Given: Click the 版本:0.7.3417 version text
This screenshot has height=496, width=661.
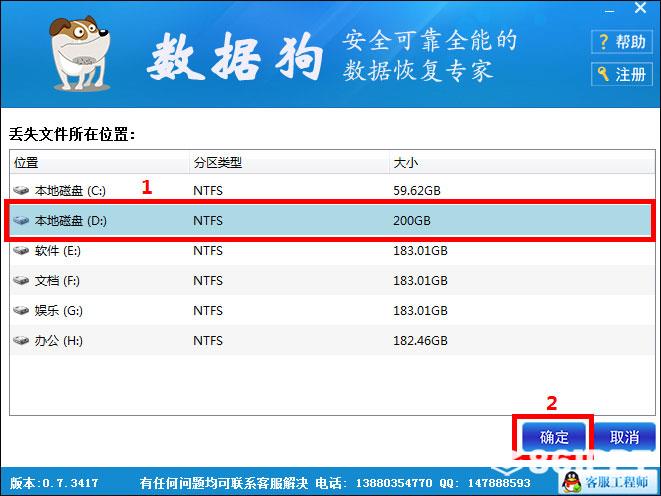Looking at the screenshot, I should click(54, 483).
